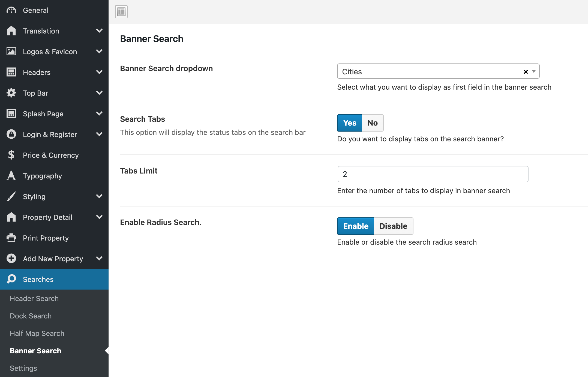Set Search Tabs to No
The image size is (588, 377).
point(372,123)
